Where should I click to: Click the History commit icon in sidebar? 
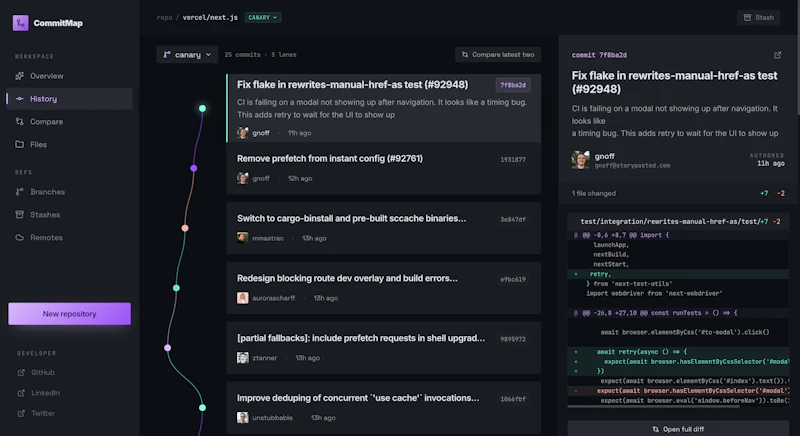tap(19, 99)
